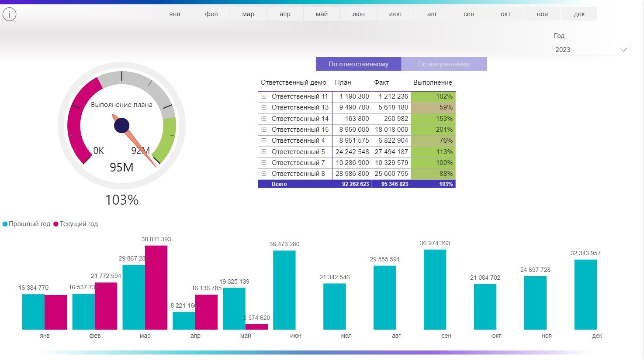Open the Год 2023 year dropdown

(591, 49)
